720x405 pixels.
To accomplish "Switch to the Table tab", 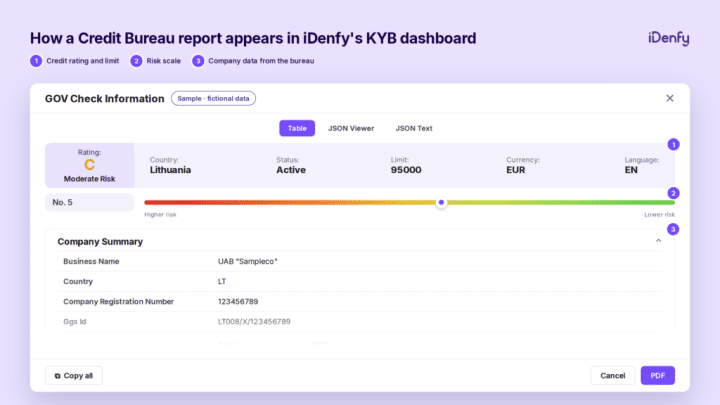I will pyautogui.click(x=297, y=128).
